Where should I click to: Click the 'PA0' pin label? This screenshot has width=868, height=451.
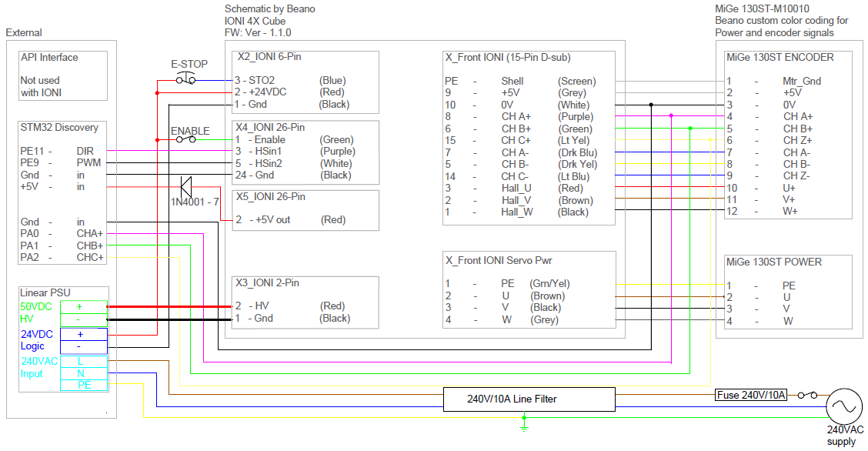tap(29, 233)
